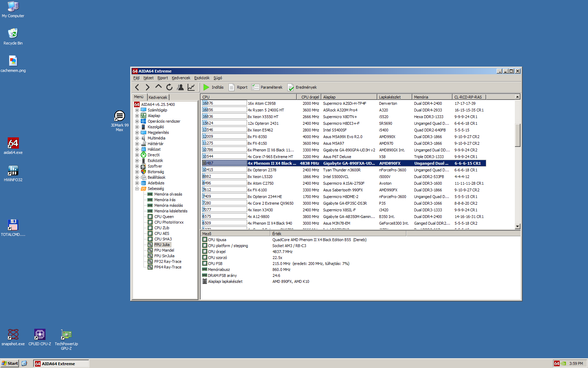Select the Memória olvasás benchmark
The height and width of the screenshot is (368, 588).
tap(168, 194)
